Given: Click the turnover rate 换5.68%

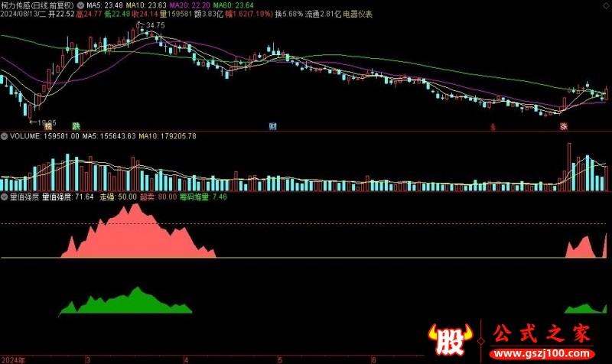Looking at the screenshot, I should tap(288, 15).
